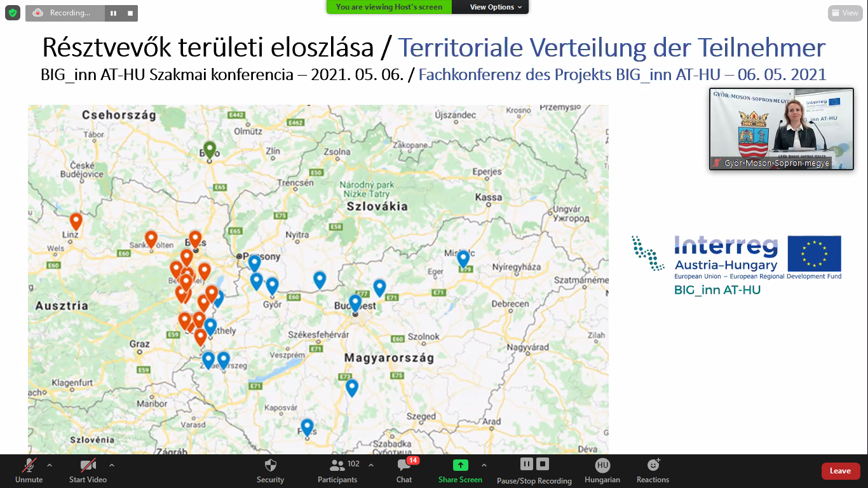Image resolution: width=868 pixels, height=488 pixels.
Task: Click the 'You are viewing Host's screen' banner
Action: pos(390,7)
